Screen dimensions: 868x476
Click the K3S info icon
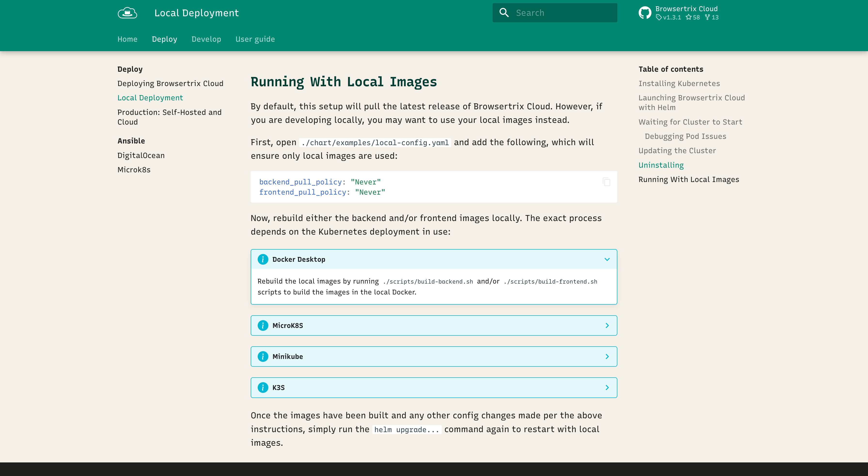(263, 387)
